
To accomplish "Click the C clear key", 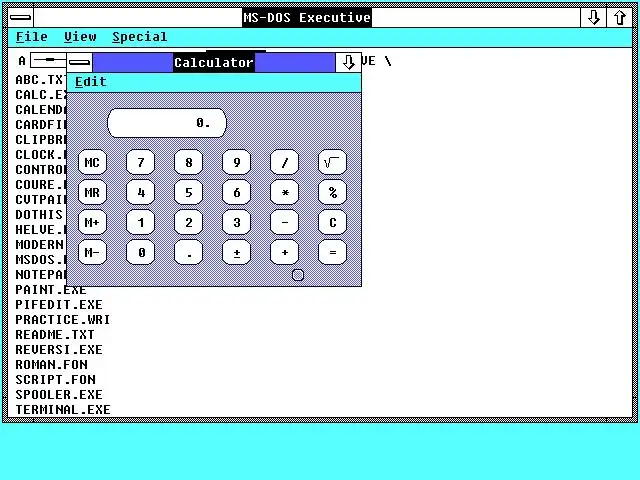I will point(332,222).
